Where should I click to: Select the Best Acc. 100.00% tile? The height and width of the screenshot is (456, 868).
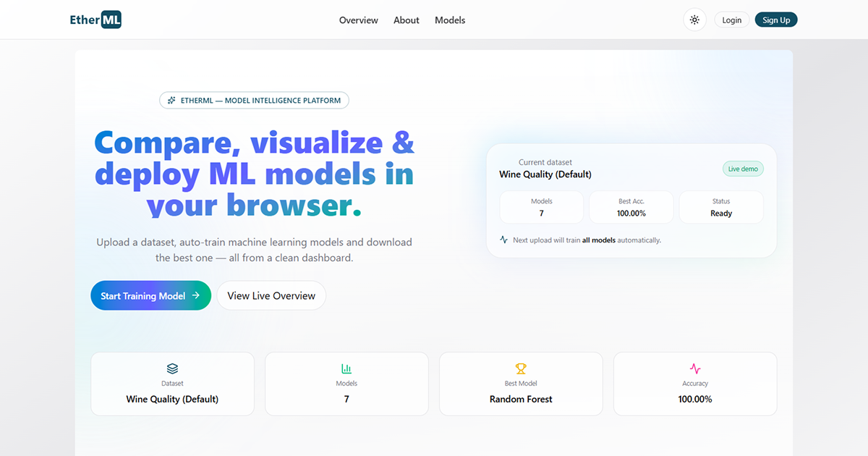[631, 207]
